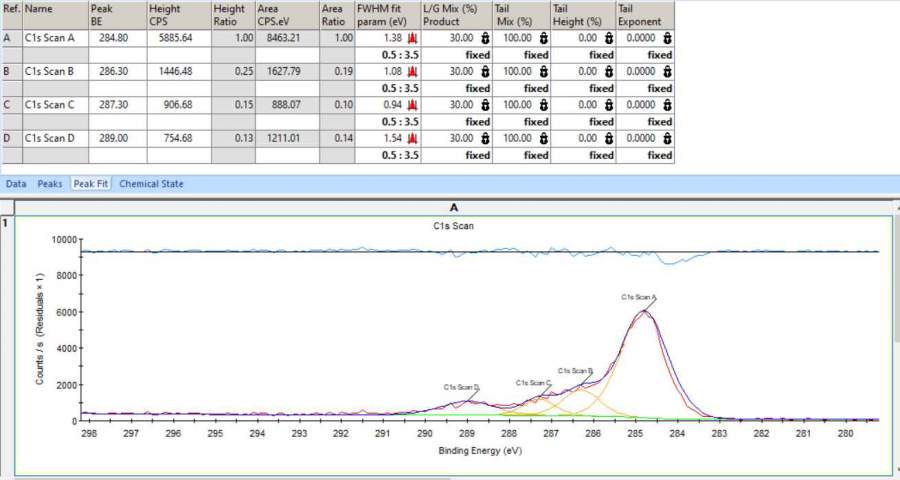Click the L/G Mix lock icon in row A

[x=484, y=38]
